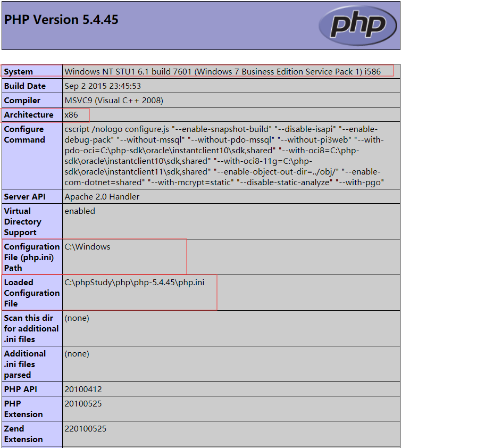Click the Zend Extension label
Screen dimensions: 485x448
tap(23, 434)
